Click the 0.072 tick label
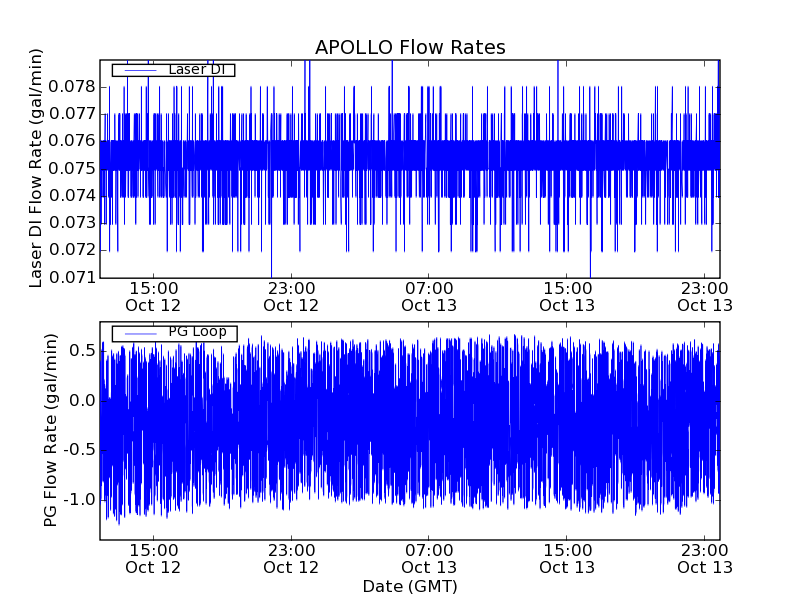This screenshot has height=600, width=800. point(72,250)
